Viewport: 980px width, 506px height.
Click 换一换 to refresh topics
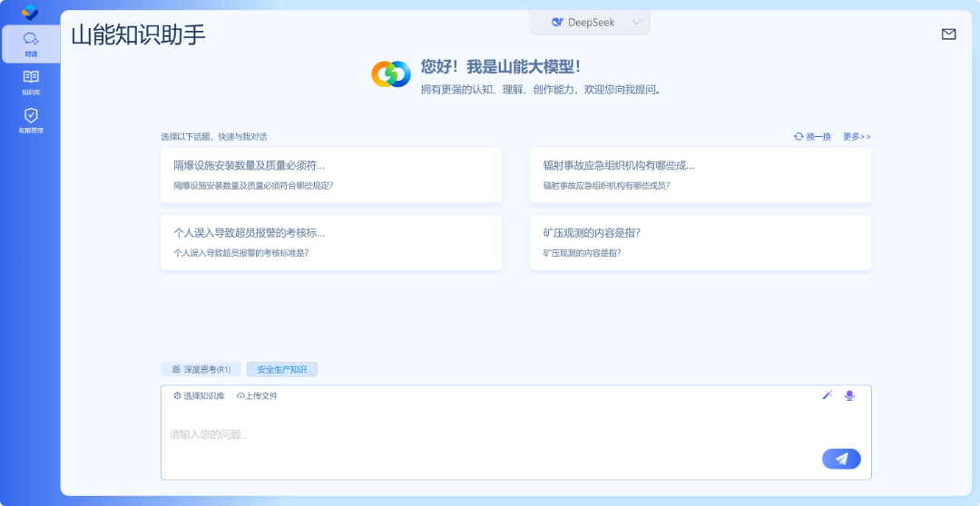click(x=812, y=137)
